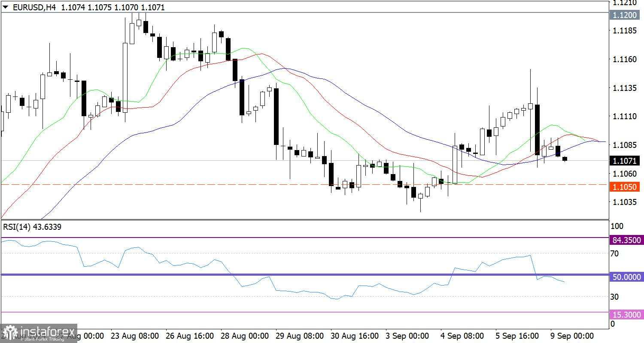Click the 4 Sep 08:00 time label
The width and height of the screenshot is (644, 343).
[463, 335]
